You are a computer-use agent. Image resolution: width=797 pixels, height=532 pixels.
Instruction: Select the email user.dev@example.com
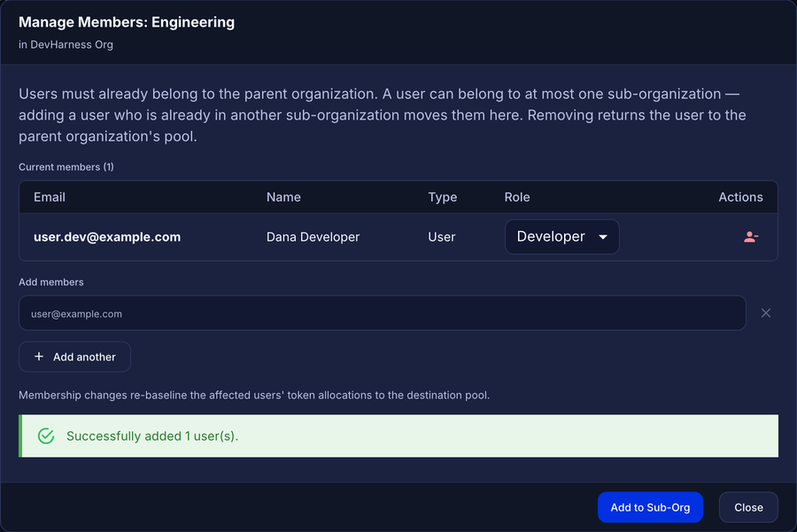(107, 236)
